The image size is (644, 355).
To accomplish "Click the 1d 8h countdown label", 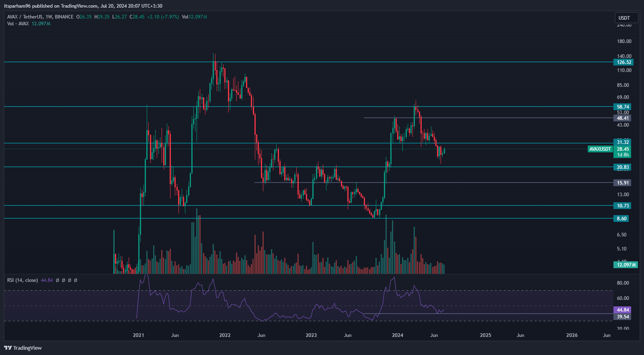I will pos(623,155).
